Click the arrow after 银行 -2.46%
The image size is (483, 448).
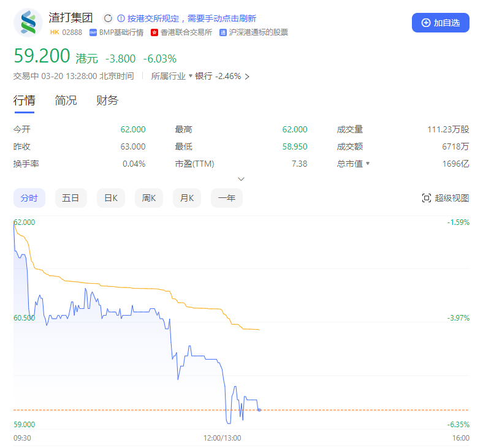coord(247,77)
